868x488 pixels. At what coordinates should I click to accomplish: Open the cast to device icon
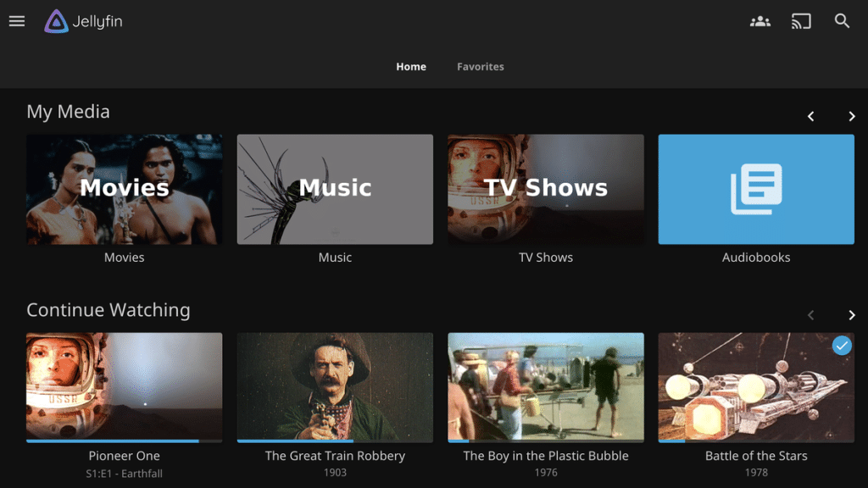click(x=801, y=21)
